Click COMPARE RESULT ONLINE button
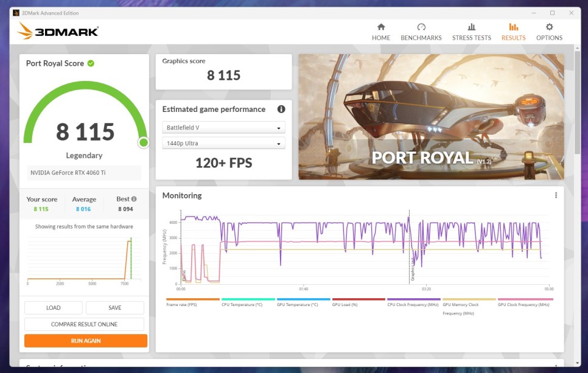The image size is (588, 373). pyautogui.click(x=85, y=324)
